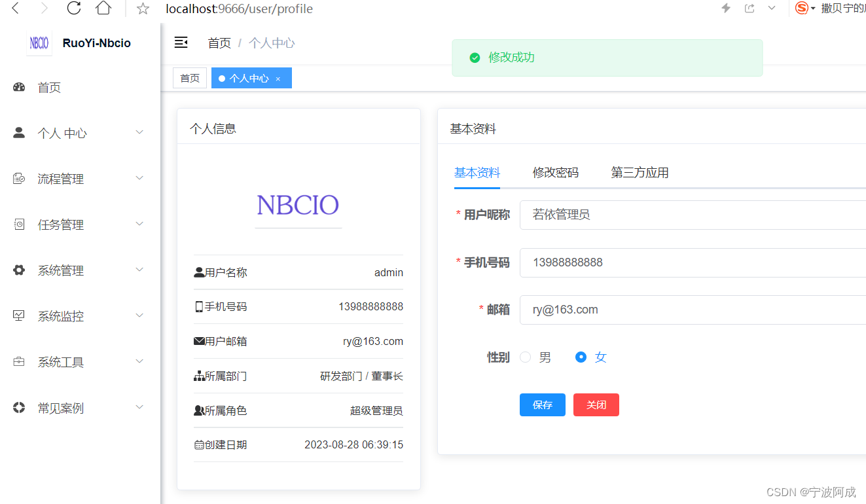Toggle sidebar with hamburger icon
The width and height of the screenshot is (866, 504).
coord(181,43)
